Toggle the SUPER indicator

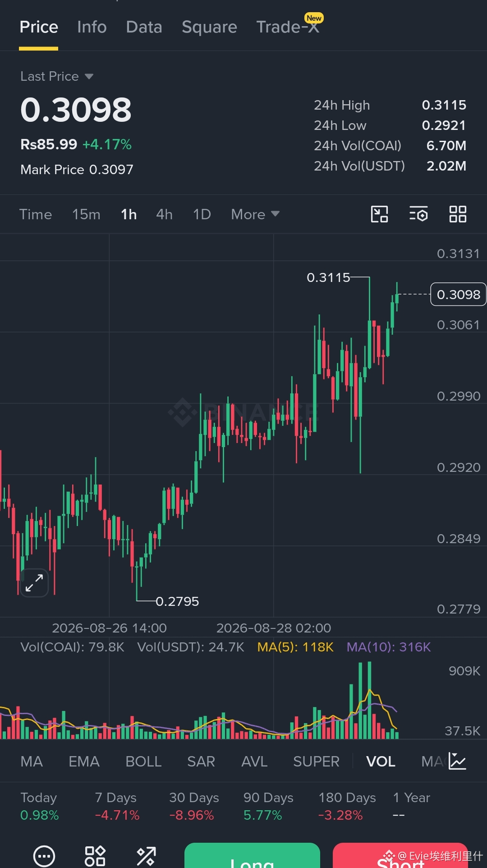pos(316,762)
